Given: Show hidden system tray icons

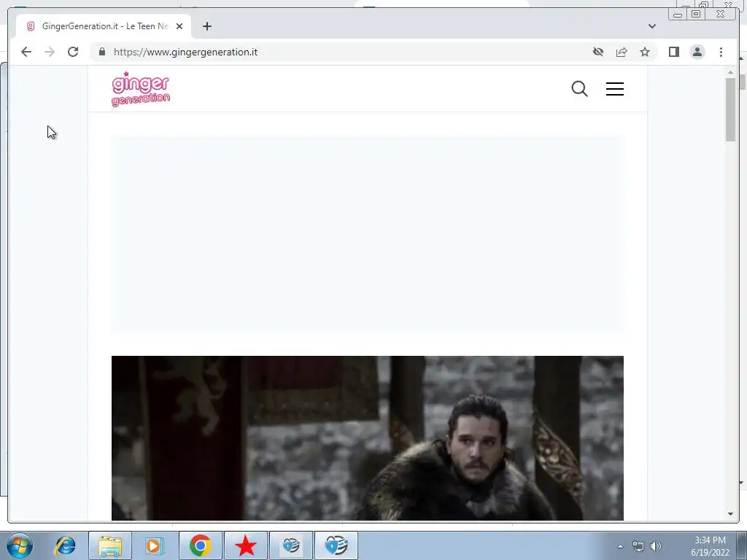Looking at the screenshot, I should [x=620, y=546].
